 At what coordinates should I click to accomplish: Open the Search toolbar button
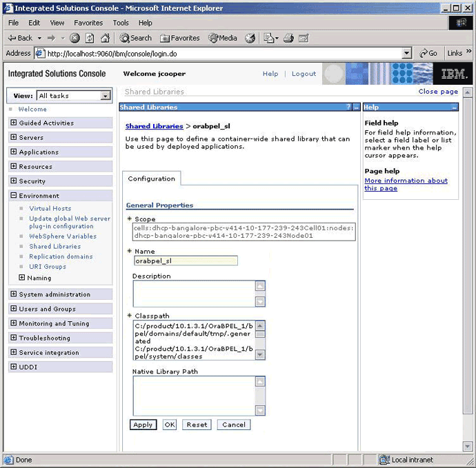135,38
